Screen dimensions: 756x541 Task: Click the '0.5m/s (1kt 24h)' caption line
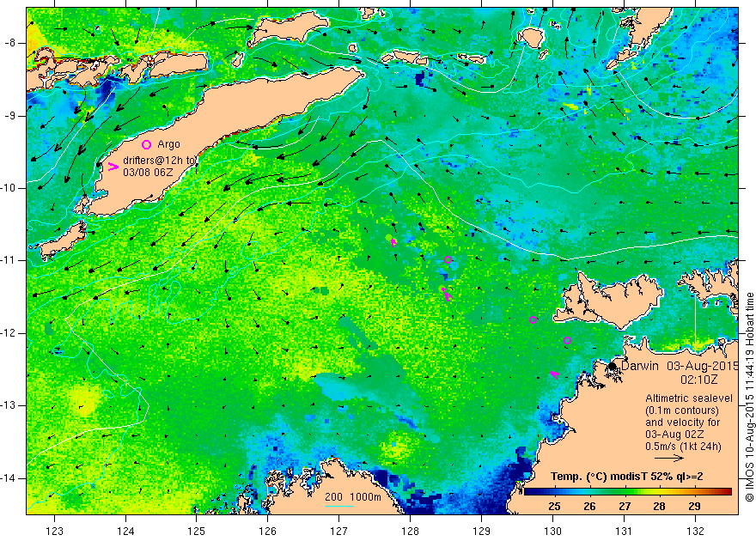point(683,447)
